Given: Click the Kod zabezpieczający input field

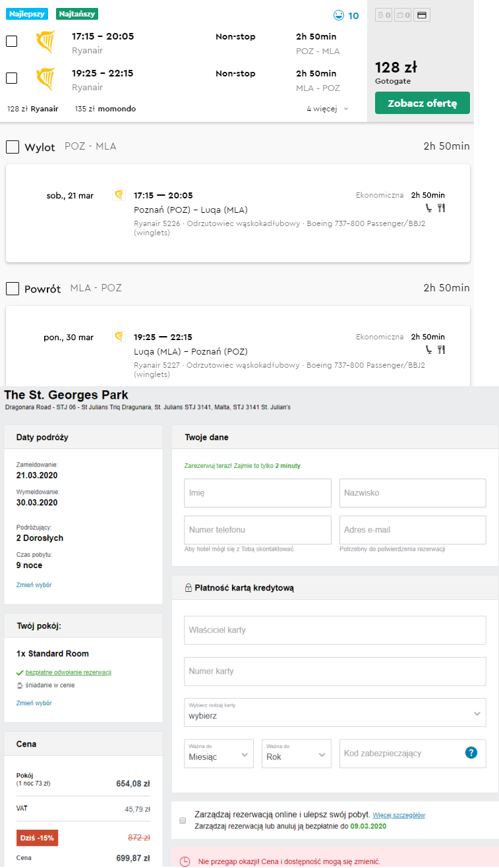Looking at the screenshot, I should [413, 753].
